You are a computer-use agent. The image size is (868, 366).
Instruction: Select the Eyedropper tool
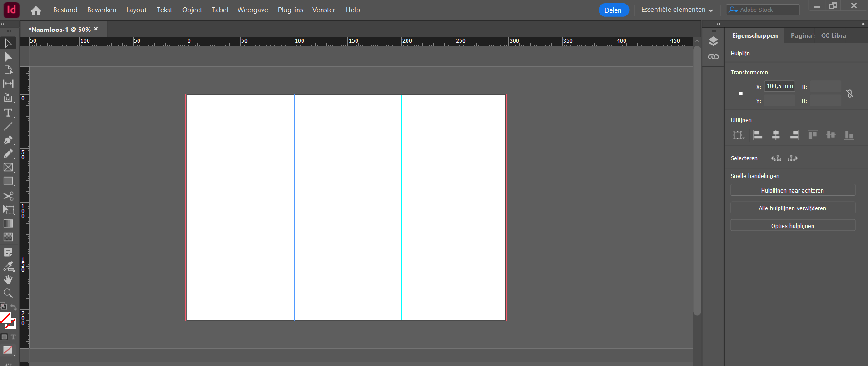(x=8, y=266)
